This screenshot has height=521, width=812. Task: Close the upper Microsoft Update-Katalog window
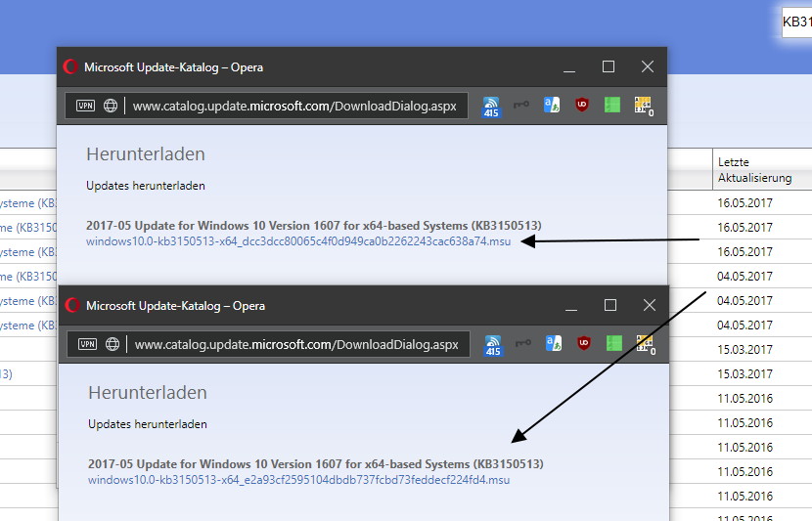click(648, 66)
